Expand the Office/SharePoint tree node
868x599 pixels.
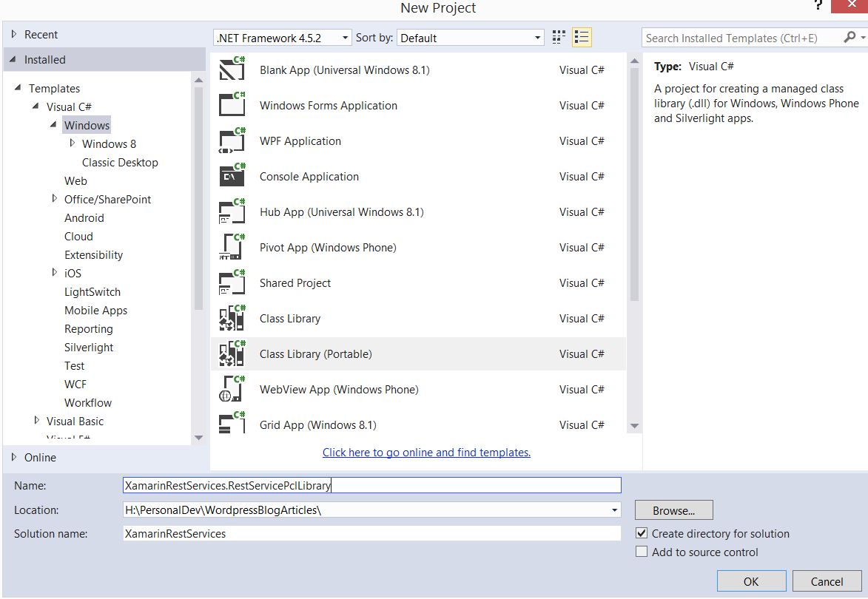55,199
